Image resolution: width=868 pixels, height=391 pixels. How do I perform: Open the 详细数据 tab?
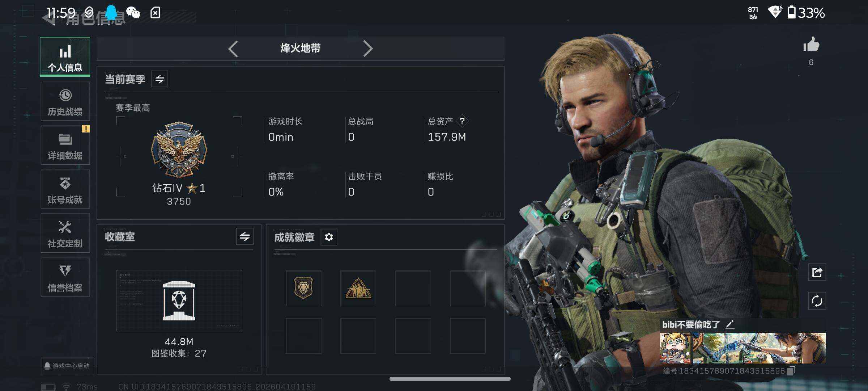tap(65, 145)
